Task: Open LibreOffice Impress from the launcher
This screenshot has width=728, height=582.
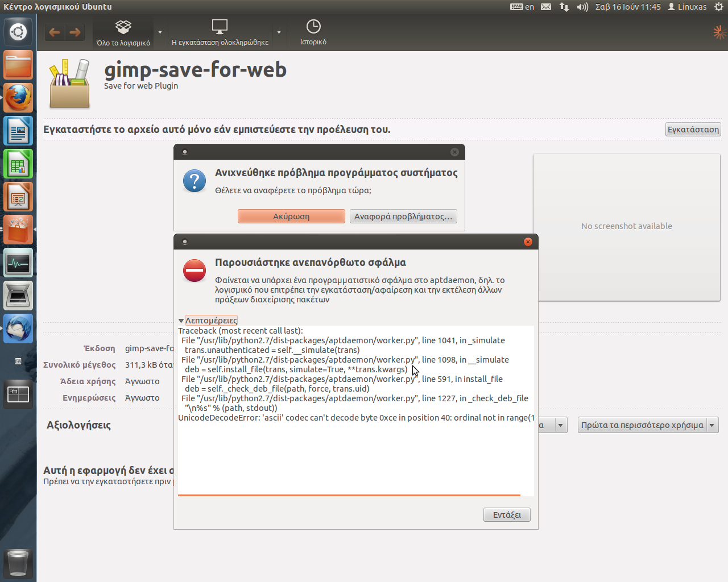Action: point(18,197)
